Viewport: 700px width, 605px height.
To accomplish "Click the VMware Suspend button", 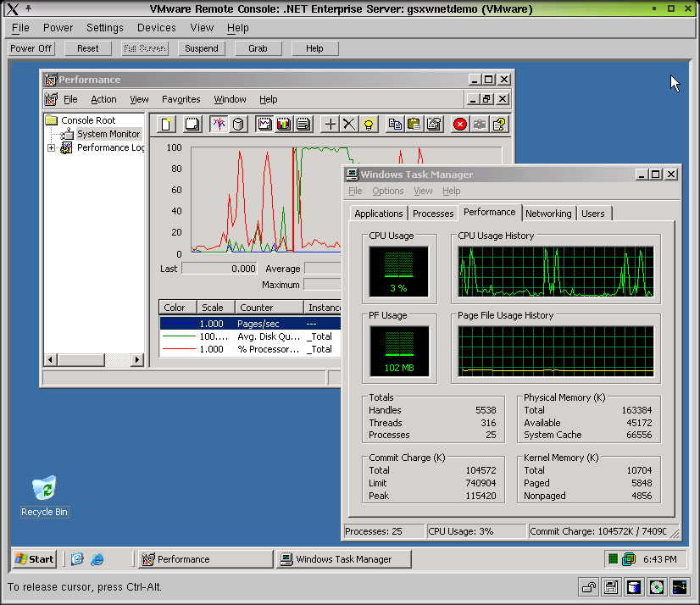I will [x=202, y=48].
